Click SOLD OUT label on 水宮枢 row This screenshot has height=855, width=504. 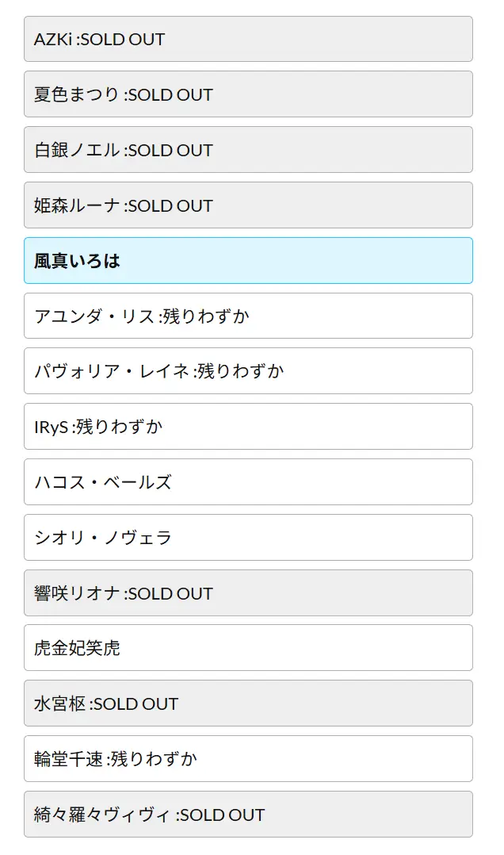[136, 704]
